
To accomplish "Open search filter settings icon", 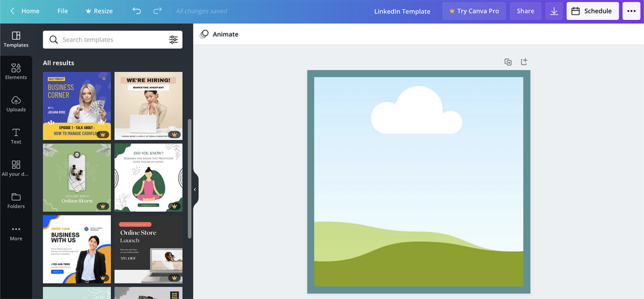I will 173,39.
